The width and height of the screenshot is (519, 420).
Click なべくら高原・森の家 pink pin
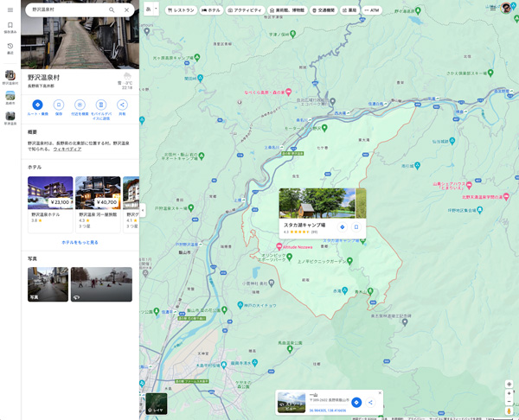[x=288, y=92]
